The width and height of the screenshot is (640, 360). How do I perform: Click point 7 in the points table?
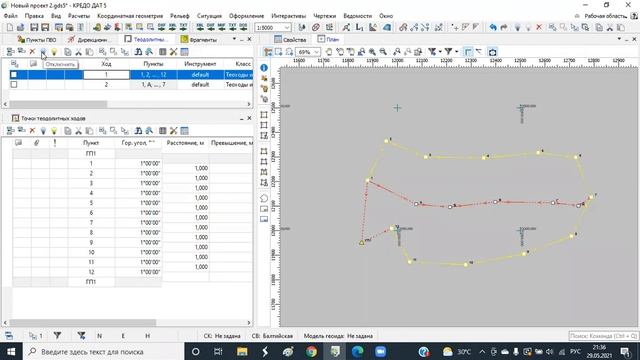(x=91, y=222)
